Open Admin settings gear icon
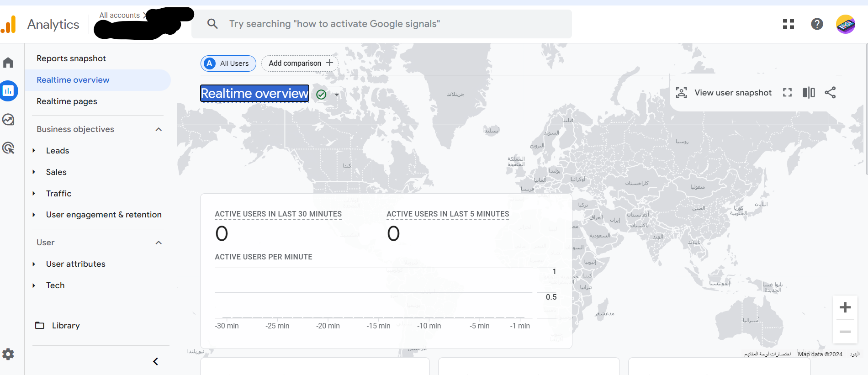868x375 pixels. [8, 354]
